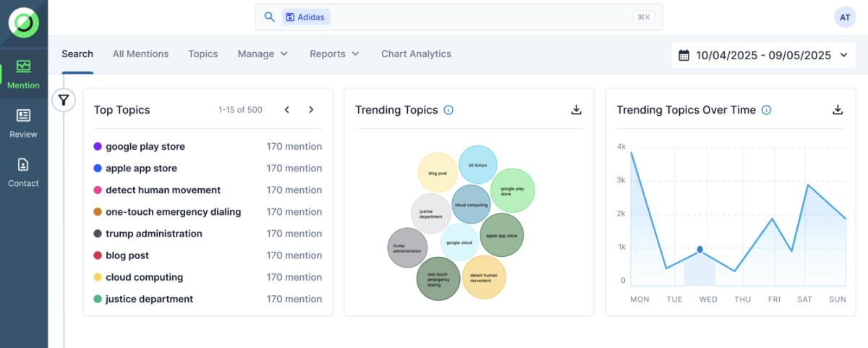Viewport: 868px width, 348px height.
Task: Click the cloud computing bubble
Action: (471, 204)
